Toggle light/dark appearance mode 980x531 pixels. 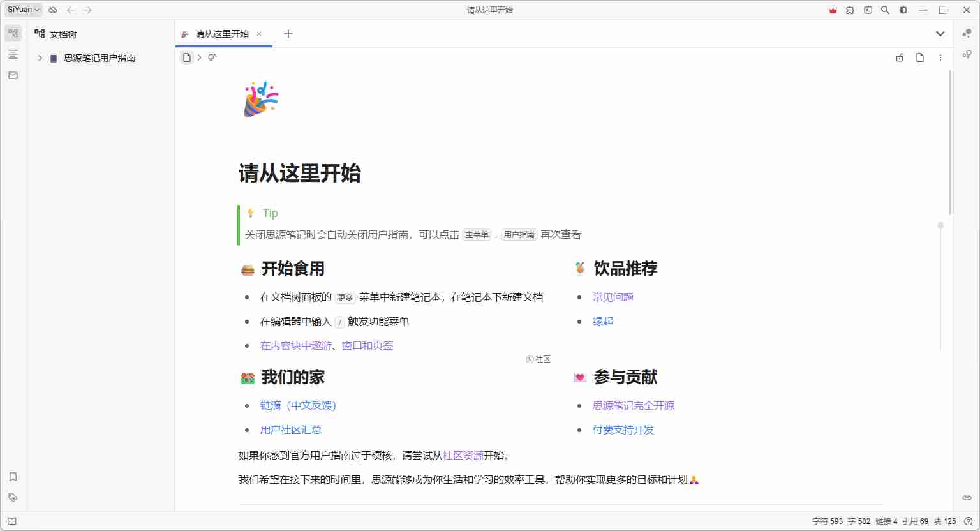[903, 10]
